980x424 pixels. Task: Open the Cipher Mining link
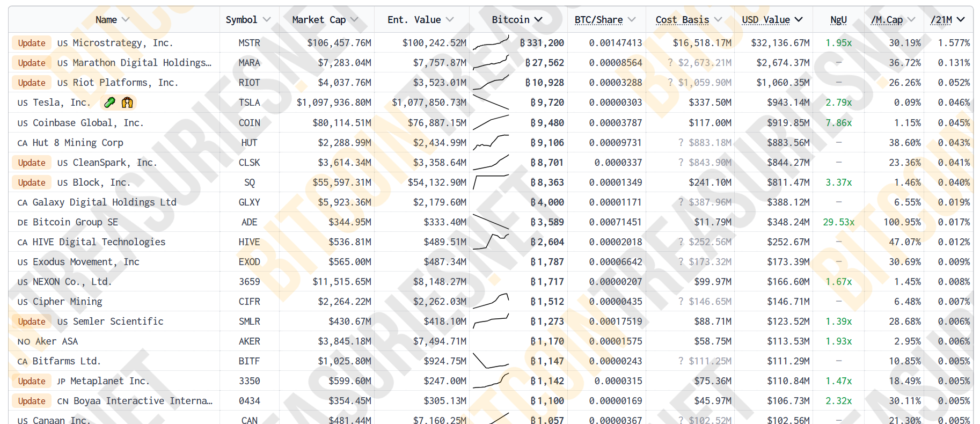coord(68,302)
